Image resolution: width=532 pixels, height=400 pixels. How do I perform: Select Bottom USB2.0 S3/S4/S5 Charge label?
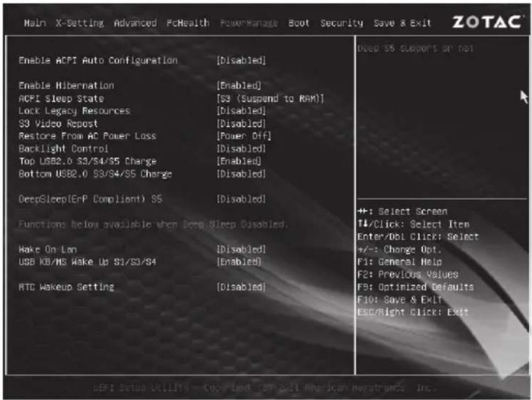(x=95, y=173)
